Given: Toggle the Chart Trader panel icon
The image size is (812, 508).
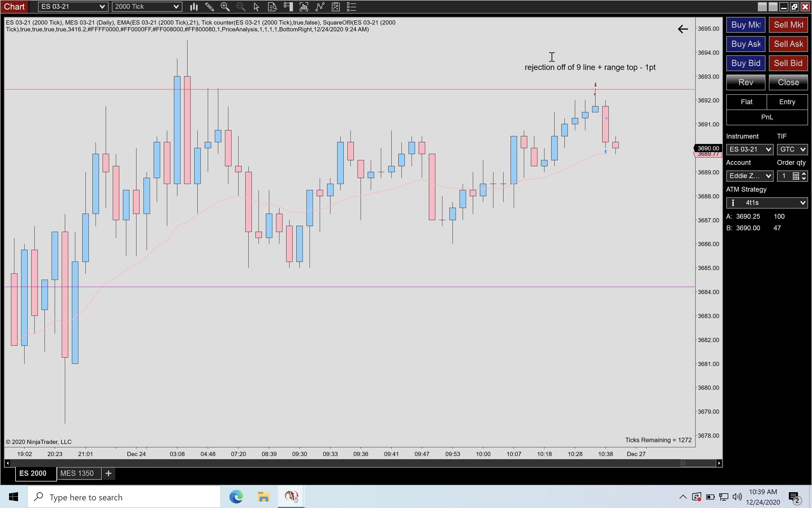Looking at the screenshot, I should [288, 7].
